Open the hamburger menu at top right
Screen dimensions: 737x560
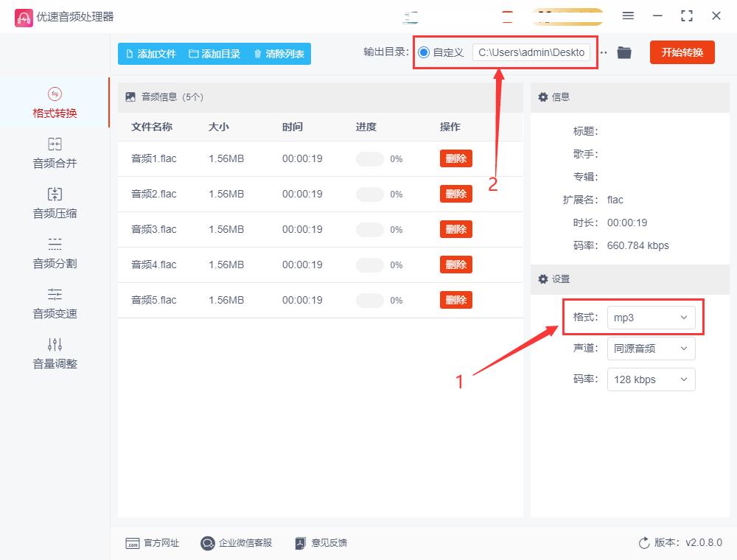628,15
